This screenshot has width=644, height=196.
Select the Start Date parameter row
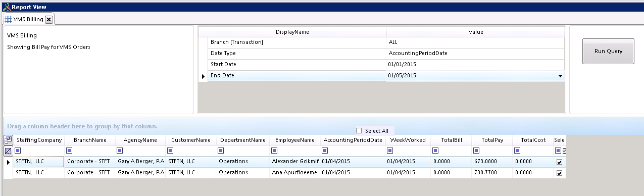(x=298, y=65)
